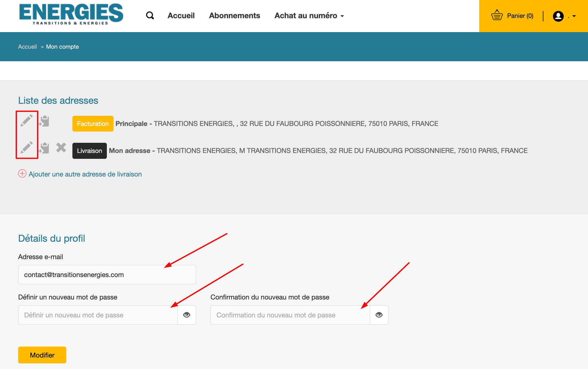Viewport: 588px width, 369px height.
Task: Click the search magnifier icon
Action: [150, 16]
